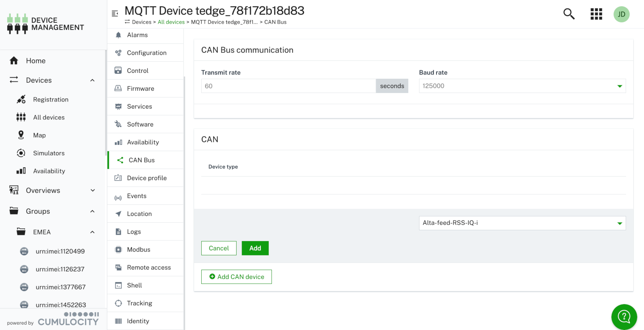The image size is (644, 330).
Task: Click the green help chat icon
Action: click(x=624, y=317)
